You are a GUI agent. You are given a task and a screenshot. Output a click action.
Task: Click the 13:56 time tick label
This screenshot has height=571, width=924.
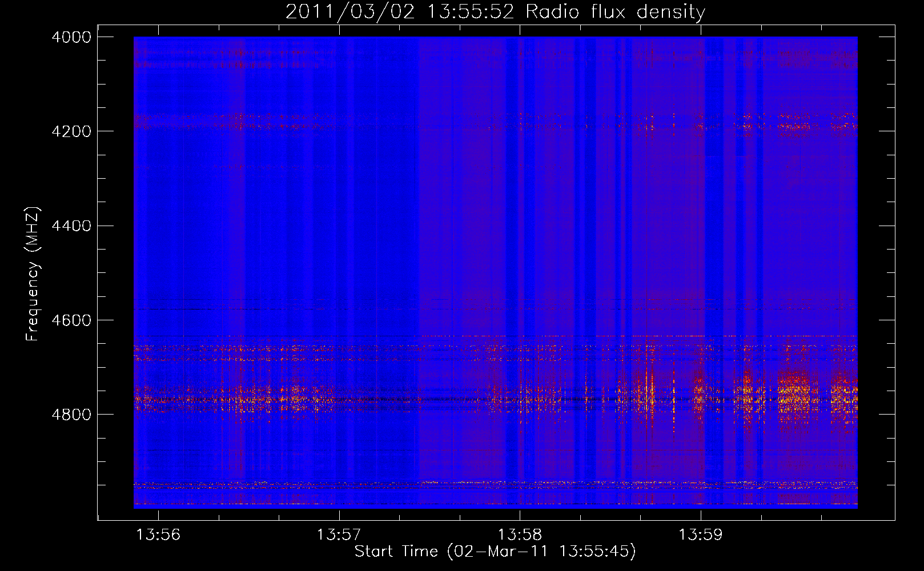pos(158,535)
